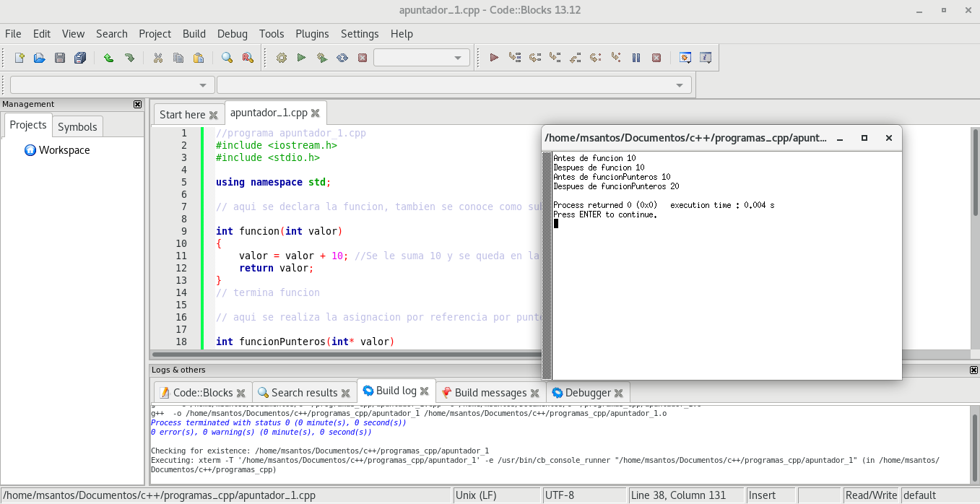Switch to the Build messages tab
The width and height of the screenshot is (980, 504).
[x=490, y=393]
